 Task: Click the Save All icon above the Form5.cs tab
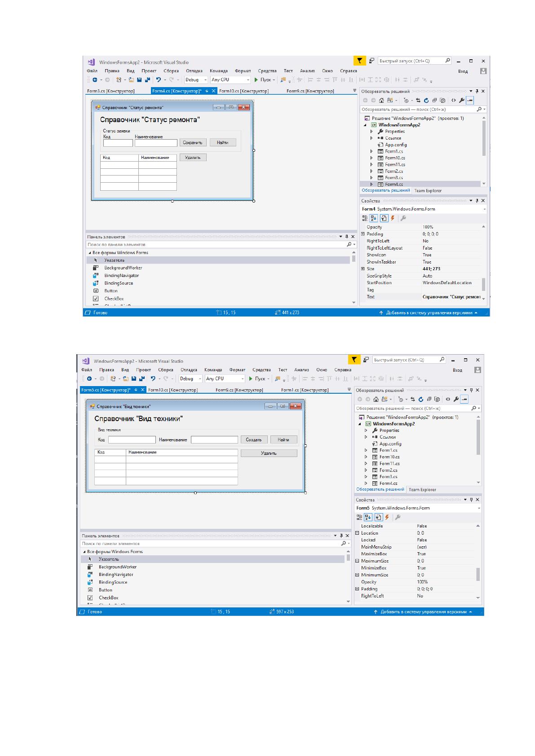pos(141,378)
